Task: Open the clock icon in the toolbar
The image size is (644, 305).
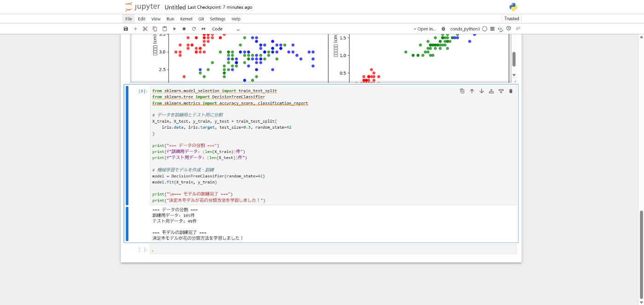Action: click(509, 28)
